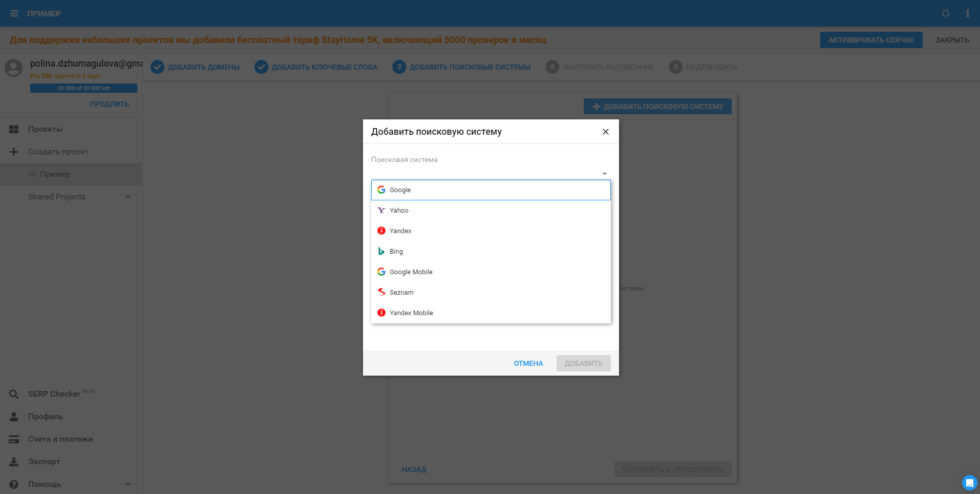Click the Google logo in the list
Viewport: 980px width, 494px height.
pyautogui.click(x=381, y=190)
